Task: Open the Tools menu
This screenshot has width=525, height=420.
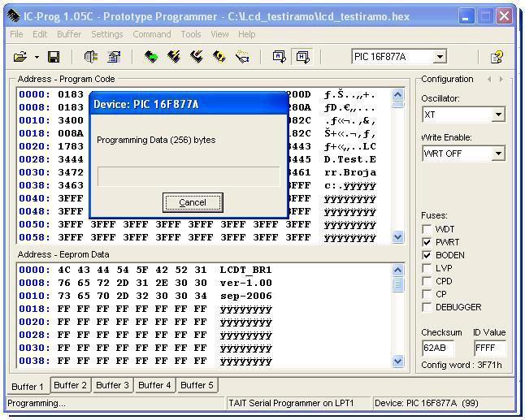Action: click(x=191, y=34)
